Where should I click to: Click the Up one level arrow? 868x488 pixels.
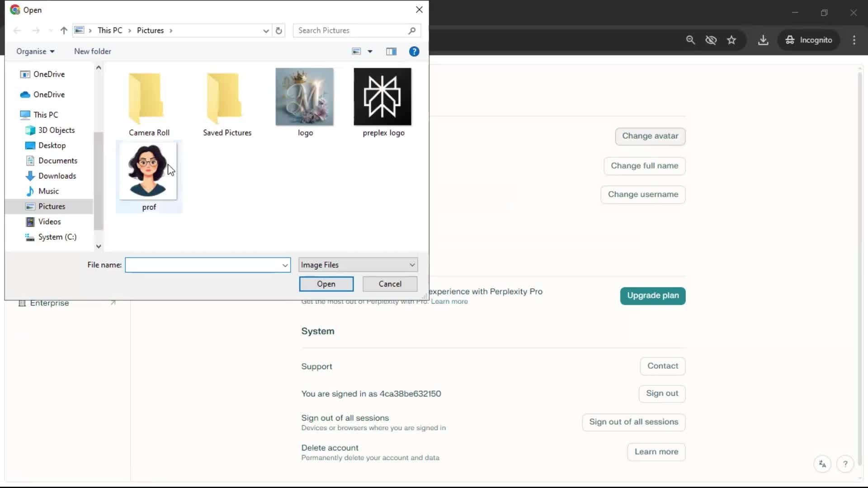[x=64, y=31]
